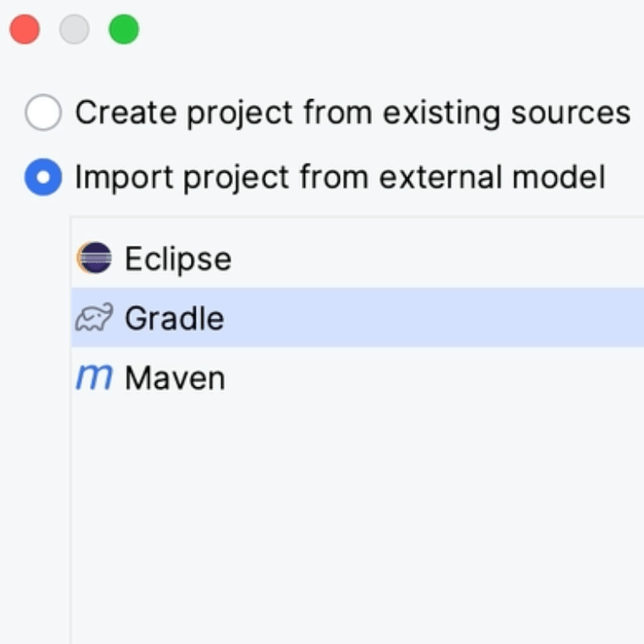Click the "Create project from existing sources" label text
Screen dimensions: 644x644
click(x=353, y=113)
